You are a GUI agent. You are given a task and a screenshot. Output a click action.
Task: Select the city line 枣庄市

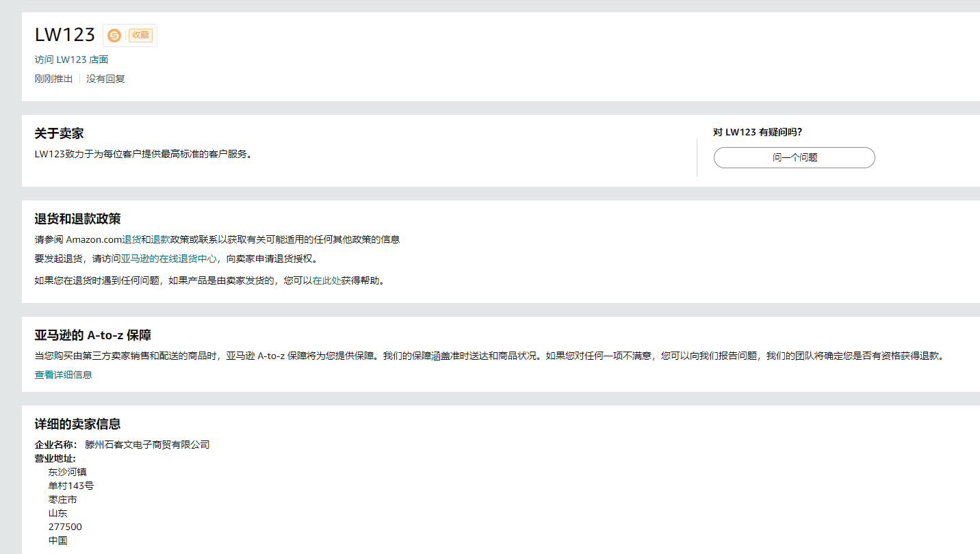pyautogui.click(x=63, y=499)
